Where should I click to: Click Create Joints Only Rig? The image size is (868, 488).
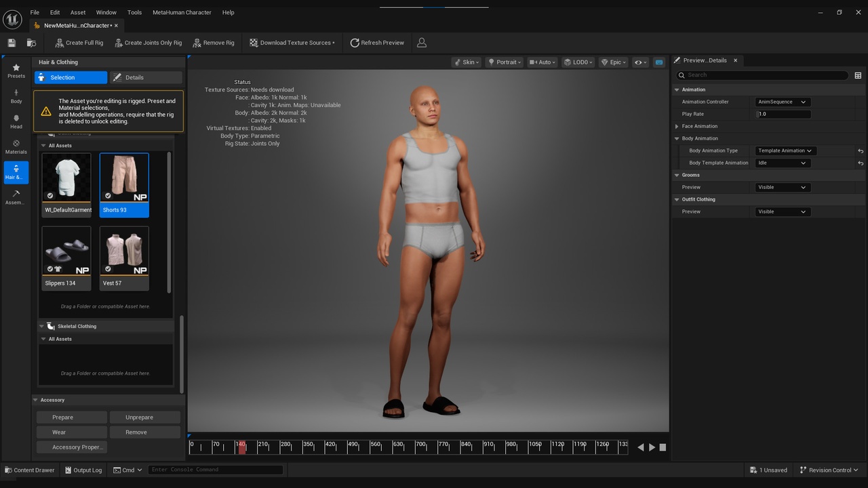(x=148, y=43)
